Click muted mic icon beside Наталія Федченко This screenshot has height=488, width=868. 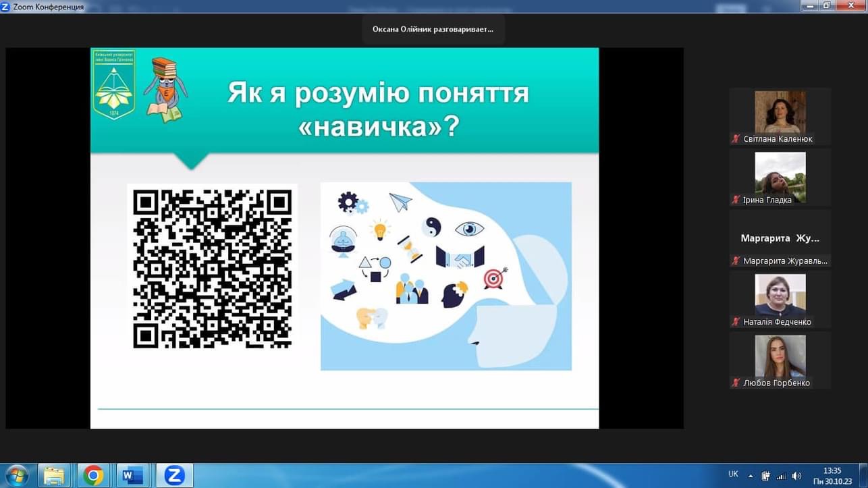(x=736, y=322)
